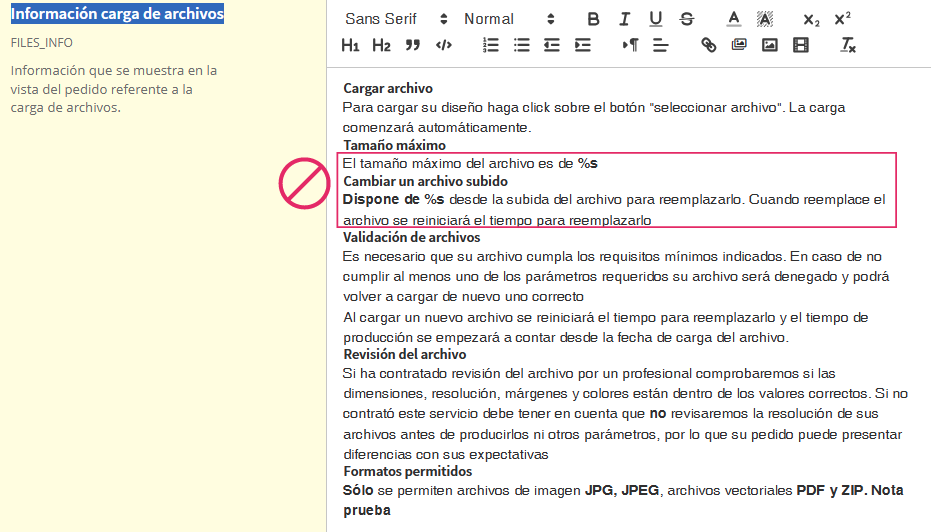
Task: Toggle underline formatting in the toolbar
Action: [x=656, y=19]
